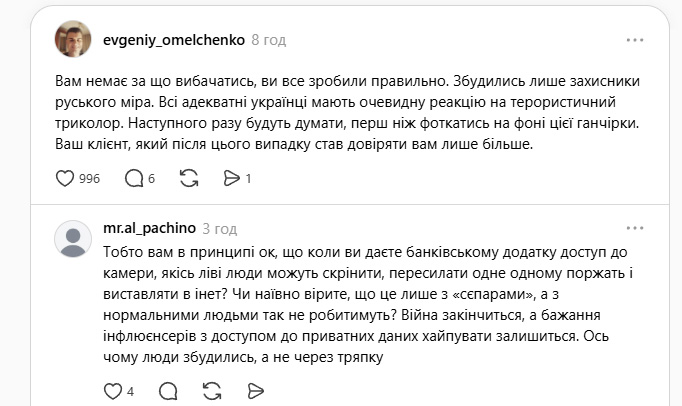Open more options for mr.al_pachino's reply
This screenshot has height=406, width=682.
(x=635, y=229)
